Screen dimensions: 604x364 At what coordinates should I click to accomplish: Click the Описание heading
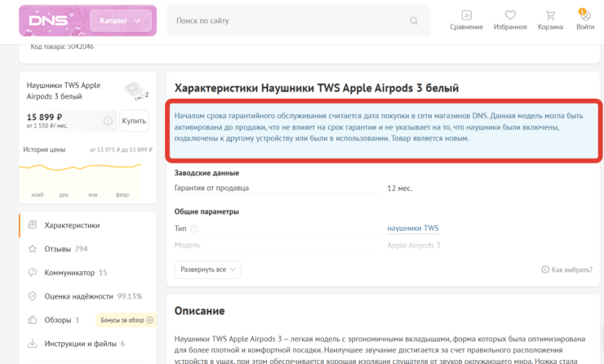pos(199,311)
